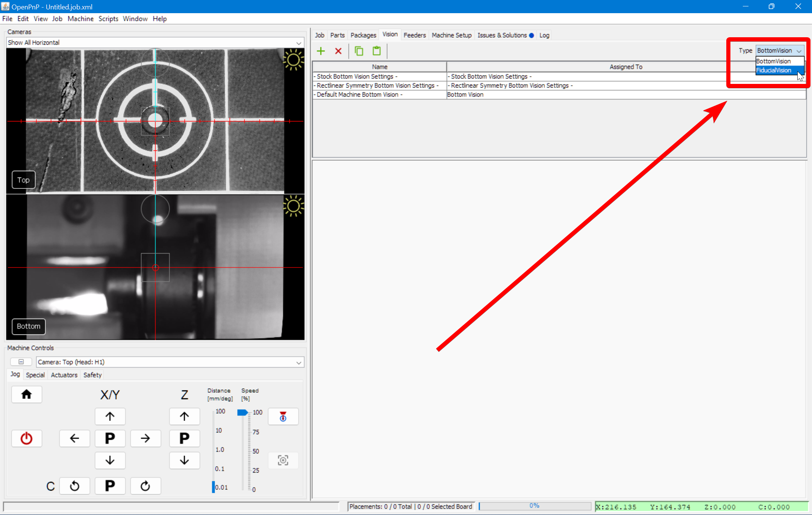Image resolution: width=812 pixels, height=515 pixels.
Task: Open the speed timer control
Action: 283,416
